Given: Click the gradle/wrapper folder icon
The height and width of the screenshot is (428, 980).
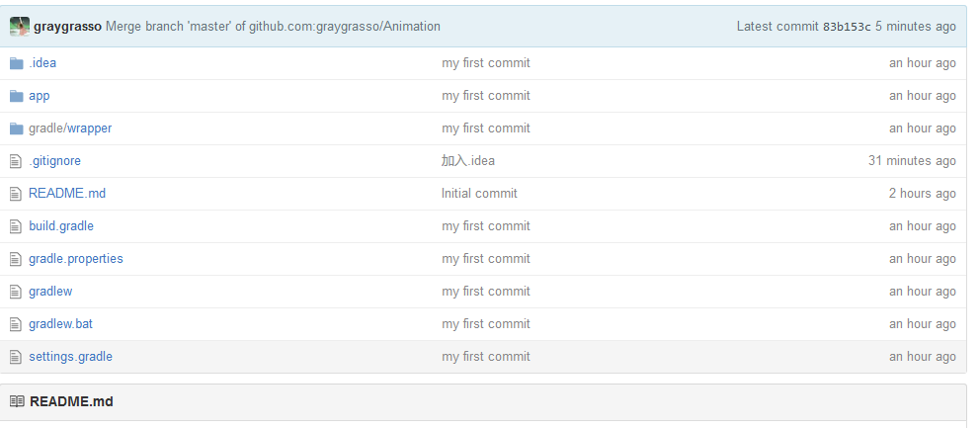Looking at the screenshot, I should 16,128.
